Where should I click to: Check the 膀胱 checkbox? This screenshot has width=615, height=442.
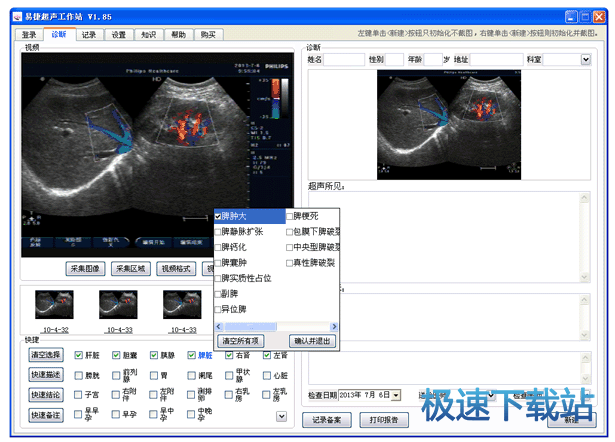click(x=78, y=376)
